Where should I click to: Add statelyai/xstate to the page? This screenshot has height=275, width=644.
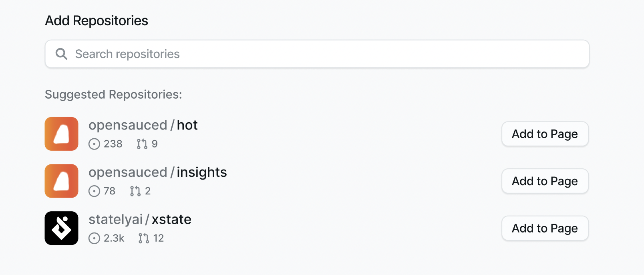pos(544,228)
